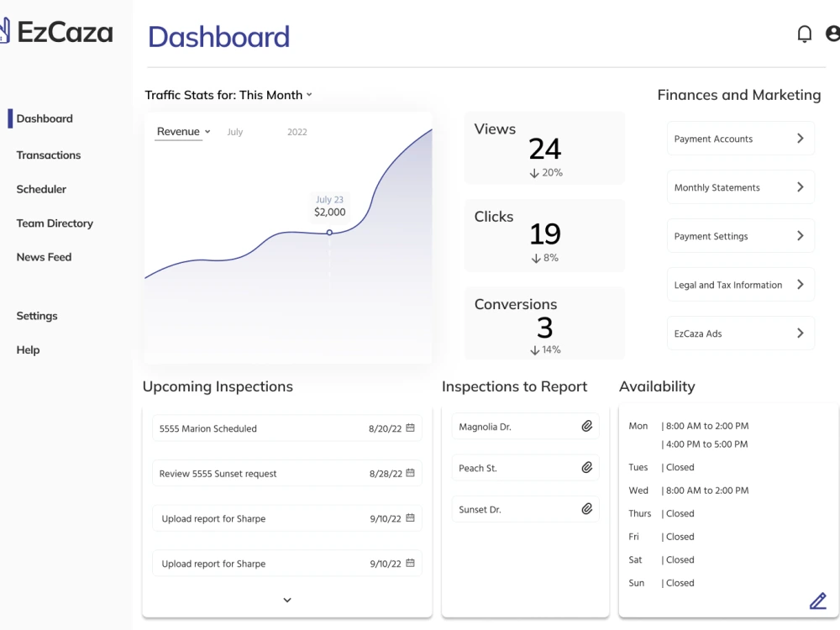The width and height of the screenshot is (840, 630).
Task: Open EzCaza Ads
Action: coord(740,333)
